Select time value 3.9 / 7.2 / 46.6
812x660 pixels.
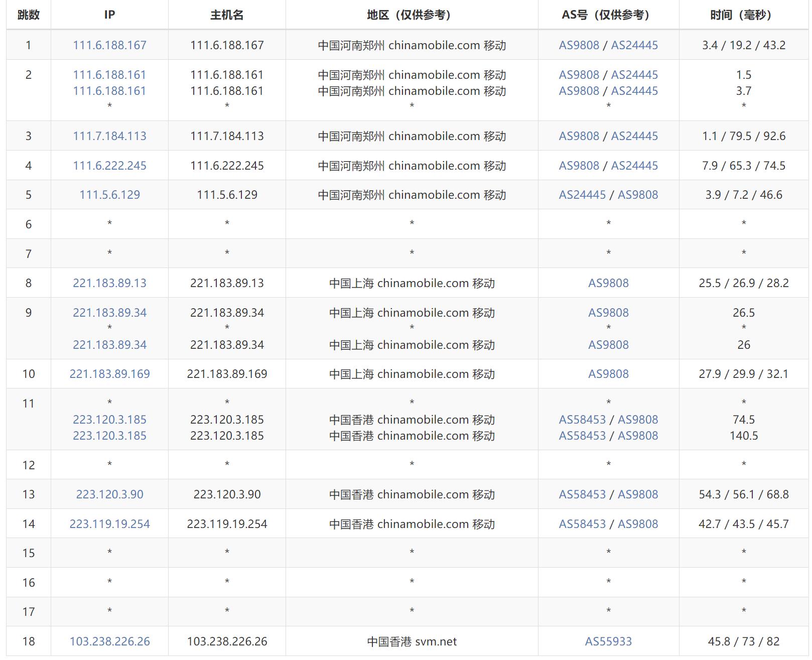(744, 195)
